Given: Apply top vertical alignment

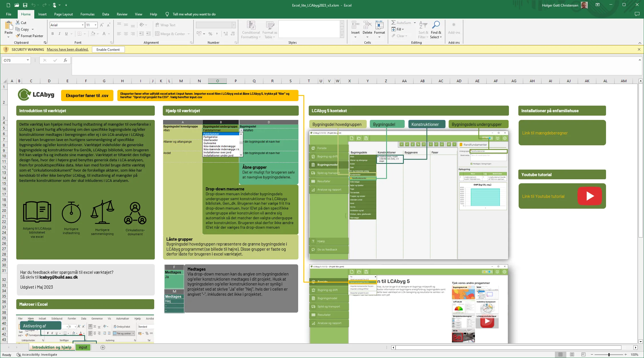Looking at the screenshot, I should (119, 25).
